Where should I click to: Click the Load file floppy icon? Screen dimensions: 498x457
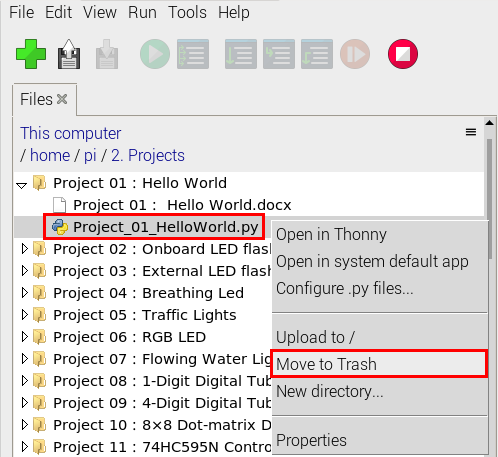pos(69,54)
